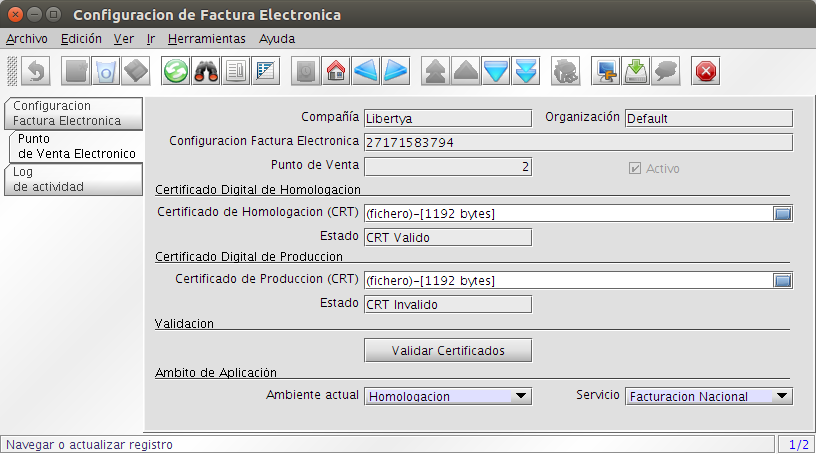
Task: Open the Edición menu
Action: coord(81,39)
